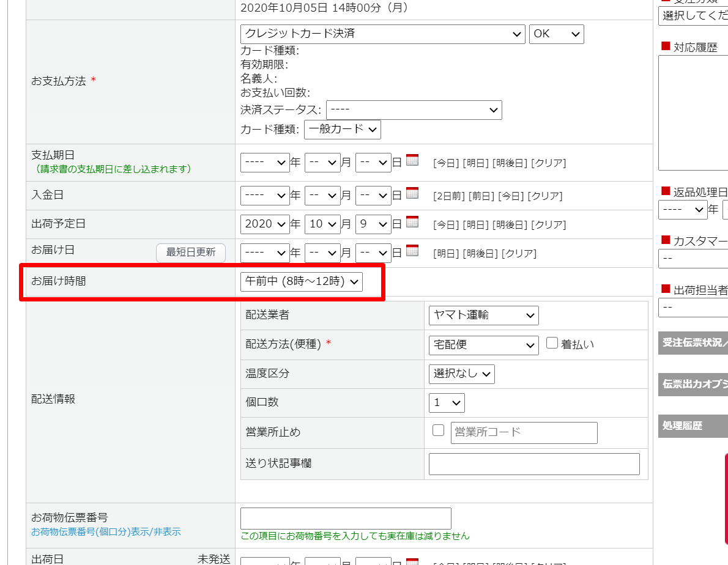Image resolution: width=728 pixels, height=565 pixels.
Task: Open the クレジットカード決済 payment method dropdown
Action: coord(382,34)
